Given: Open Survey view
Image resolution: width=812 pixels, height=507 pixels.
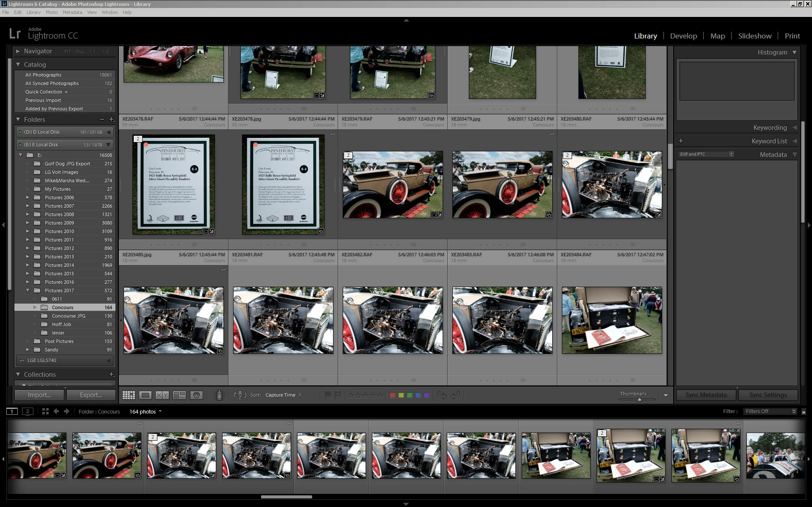Looking at the screenshot, I should 179,395.
